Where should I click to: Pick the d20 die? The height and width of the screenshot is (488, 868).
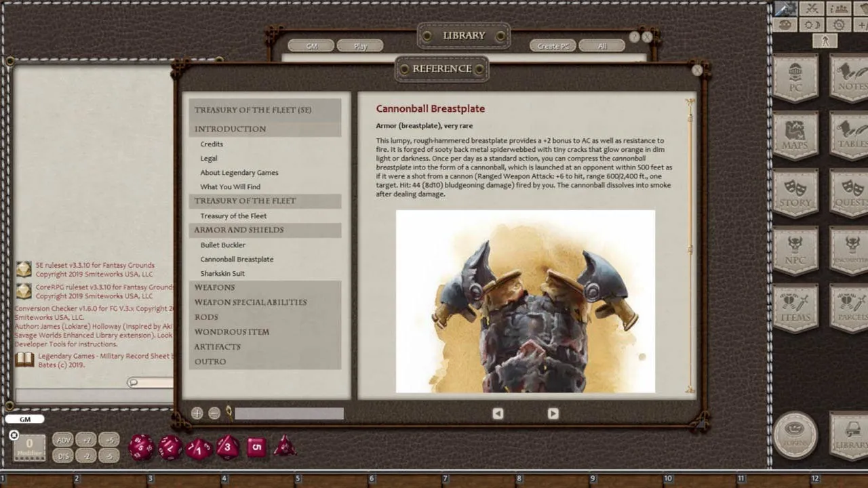(141, 447)
